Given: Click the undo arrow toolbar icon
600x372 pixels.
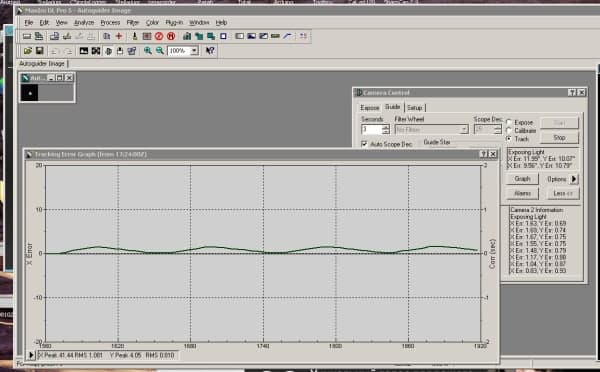Looking at the screenshot, I should pyautogui.click(x=55, y=51).
